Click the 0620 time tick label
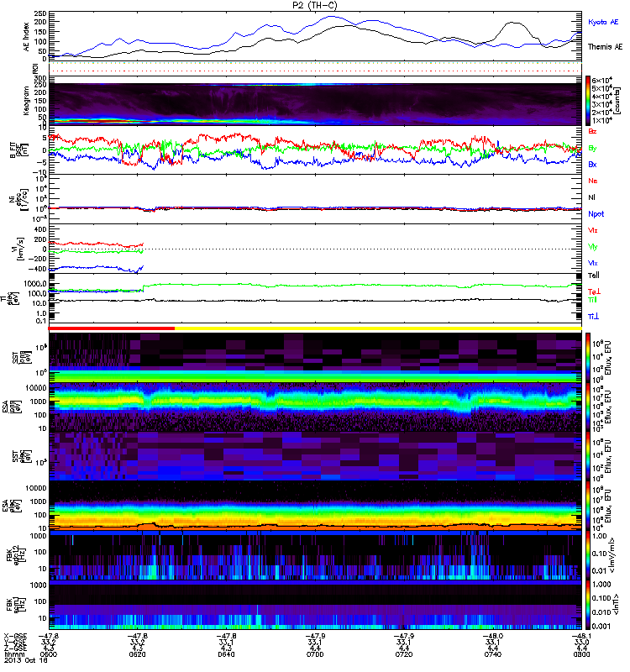This screenshot has height=672, width=630. (137, 655)
